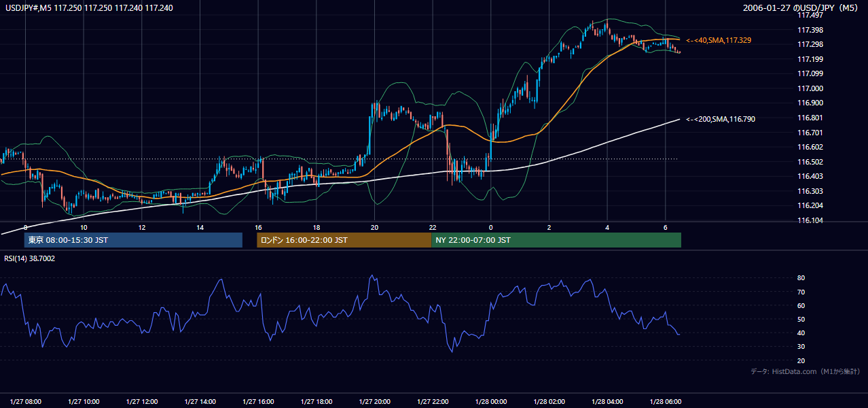Click price scale value 117.000
The width and height of the screenshot is (868, 408).
pos(810,88)
